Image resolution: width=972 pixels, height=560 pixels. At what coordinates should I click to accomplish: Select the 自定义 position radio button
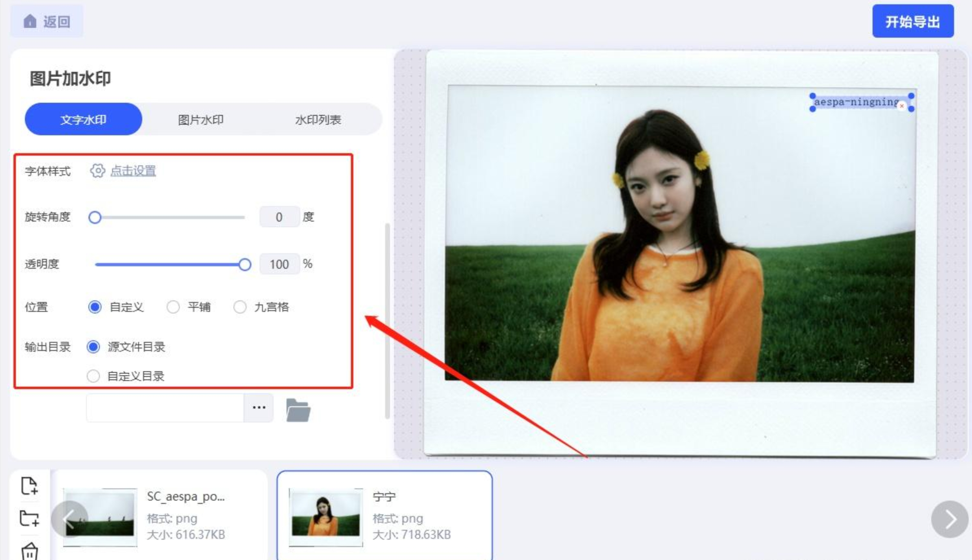(95, 307)
